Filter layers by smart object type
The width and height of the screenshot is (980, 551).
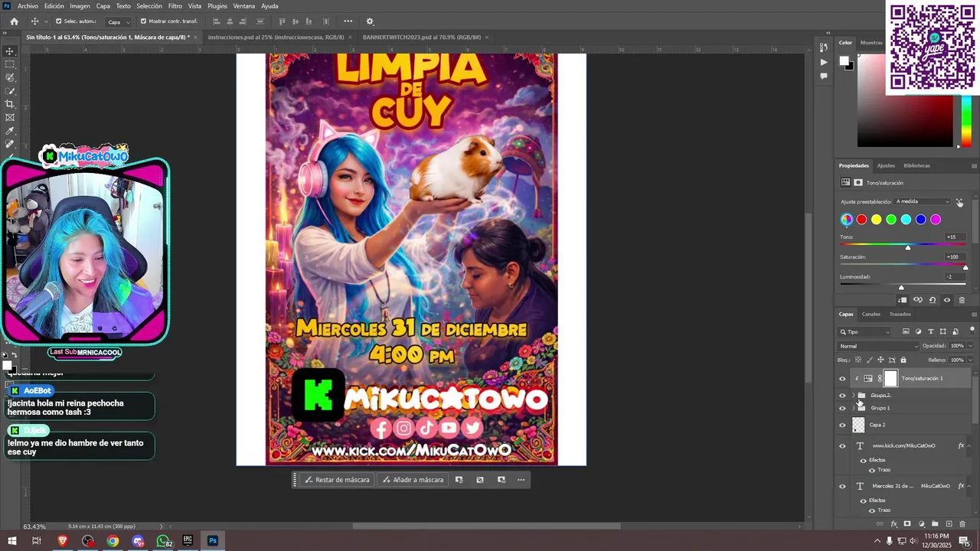[955, 331]
